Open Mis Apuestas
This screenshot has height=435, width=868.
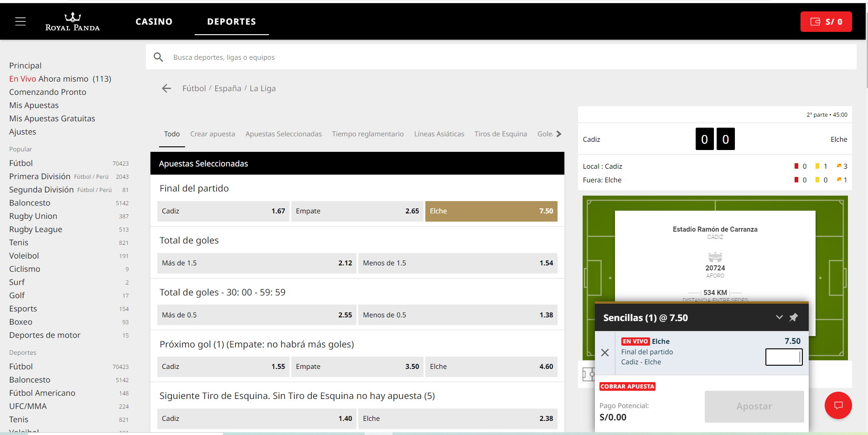coord(34,105)
